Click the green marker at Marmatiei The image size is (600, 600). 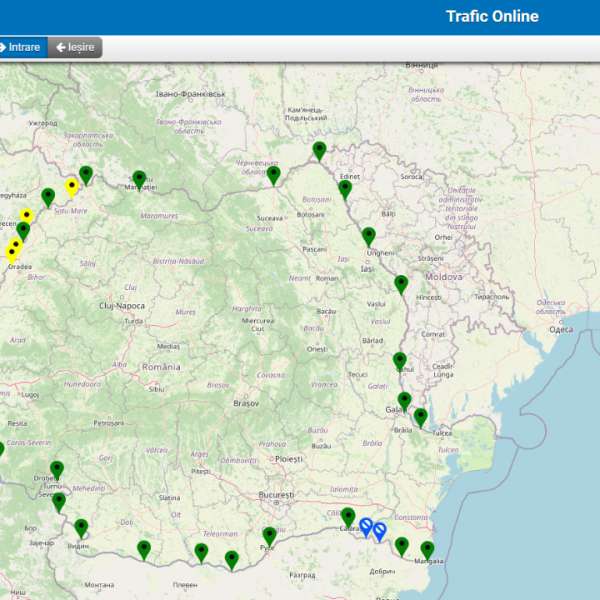point(139,181)
